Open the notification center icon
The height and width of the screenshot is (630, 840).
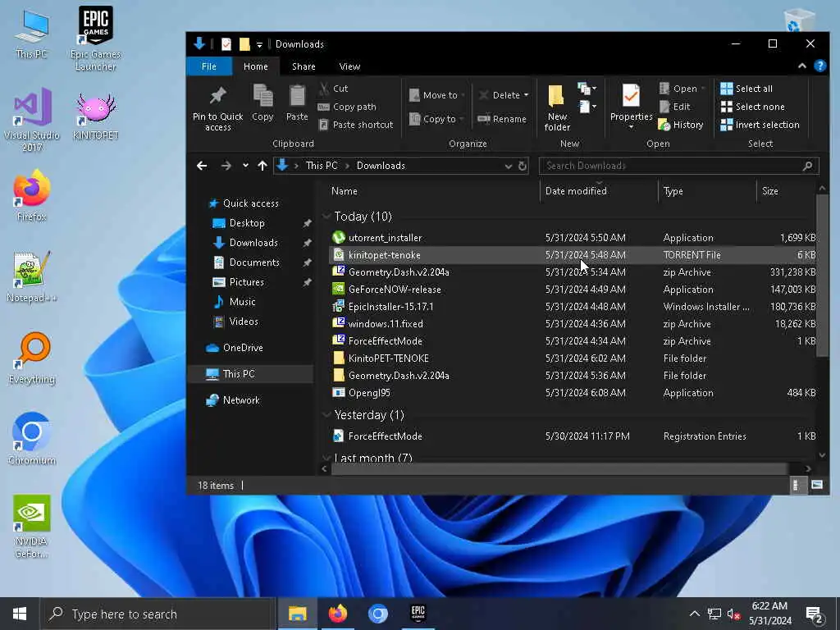pos(815,614)
